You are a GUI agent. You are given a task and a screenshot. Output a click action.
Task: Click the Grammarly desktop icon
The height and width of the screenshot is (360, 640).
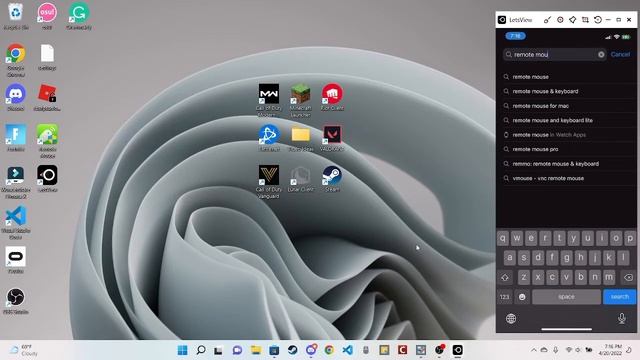click(79, 16)
